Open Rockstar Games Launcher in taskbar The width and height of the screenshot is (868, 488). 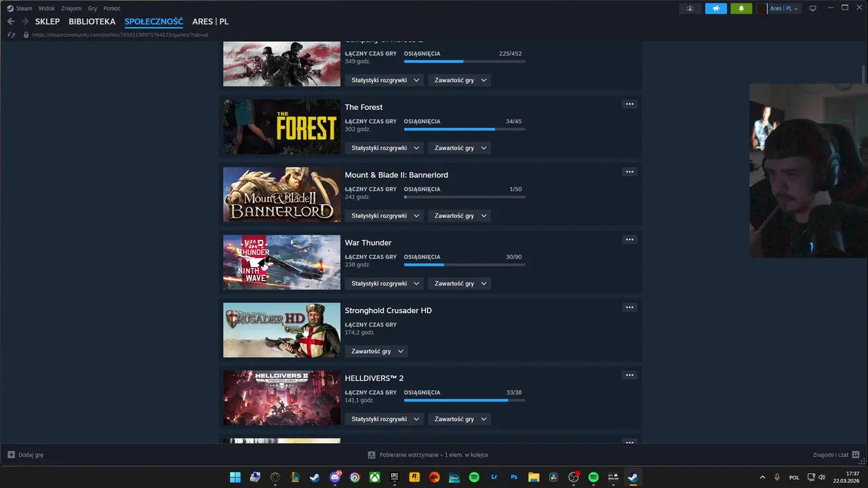(414, 477)
